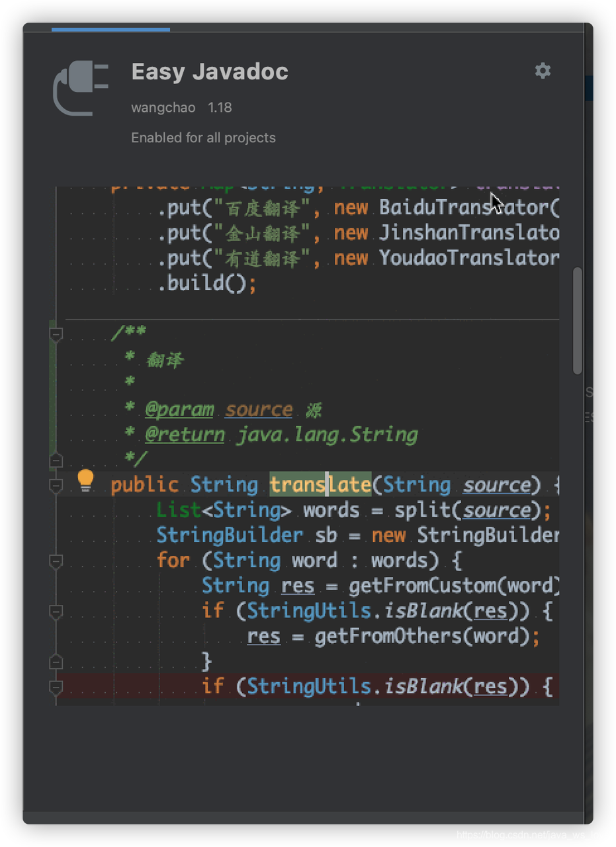Fold the first if StringUtils.isBlank block
This screenshot has width=616, height=847.
[x=56, y=612]
